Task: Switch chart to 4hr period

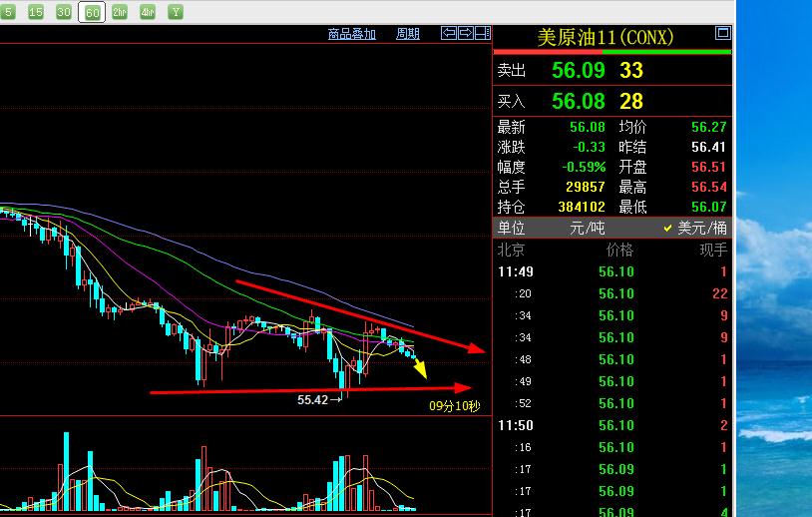Action: point(148,12)
